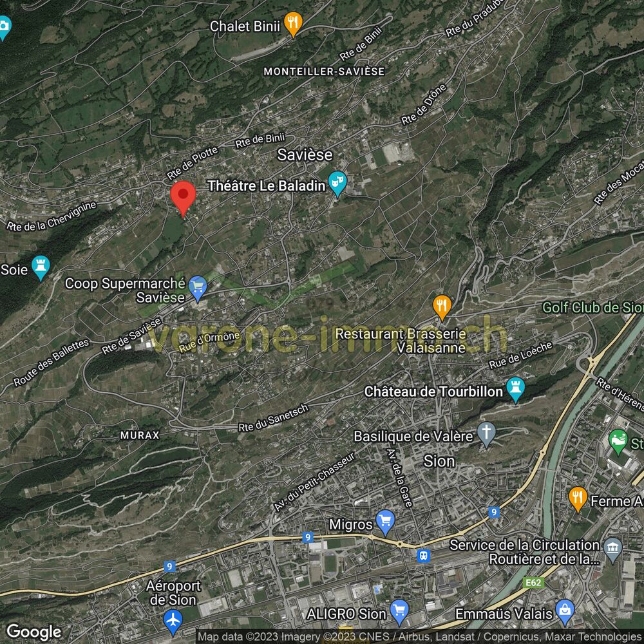Click the Sion train station icon
Screen dimensions: 644x644
[x=423, y=555]
